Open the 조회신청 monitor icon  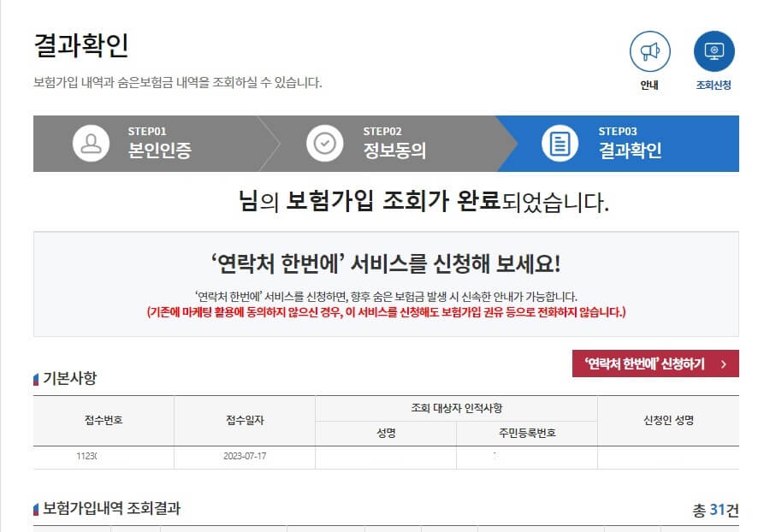(715, 51)
